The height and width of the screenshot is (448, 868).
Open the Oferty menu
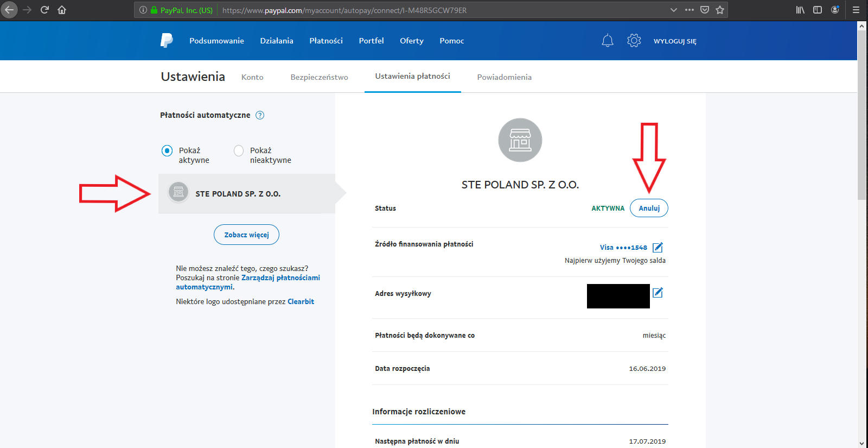pos(412,41)
